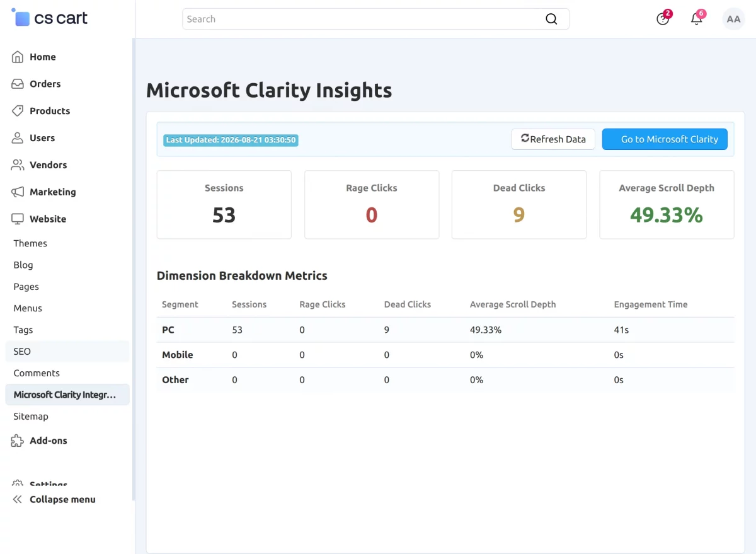Click the Add-ons puzzle icon
The width and height of the screenshot is (756, 554).
(18, 441)
